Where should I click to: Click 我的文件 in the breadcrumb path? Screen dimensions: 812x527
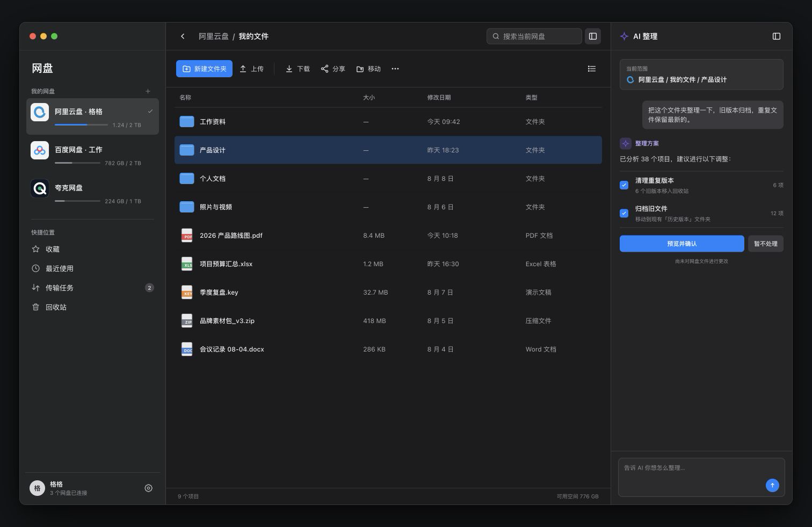[x=253, y=36]
